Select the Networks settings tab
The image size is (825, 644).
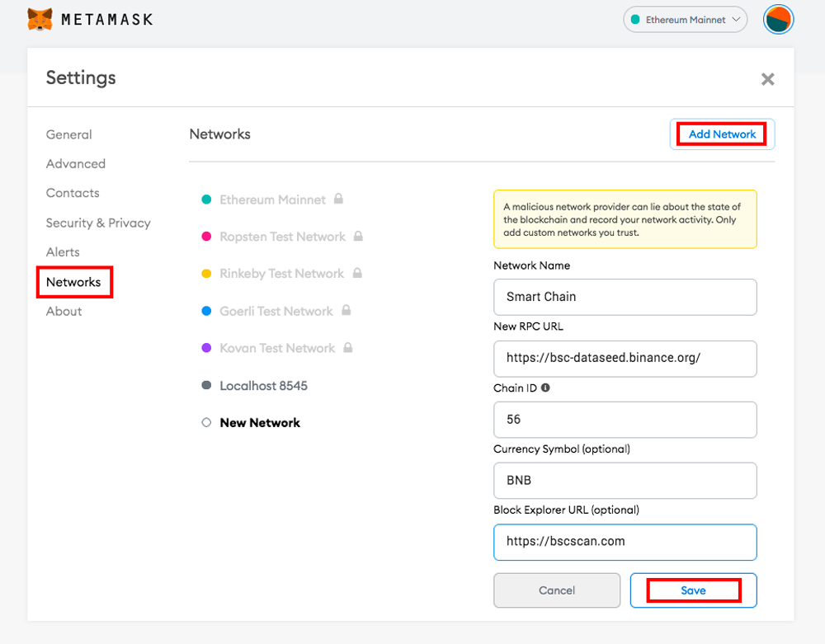click(73, 282)
